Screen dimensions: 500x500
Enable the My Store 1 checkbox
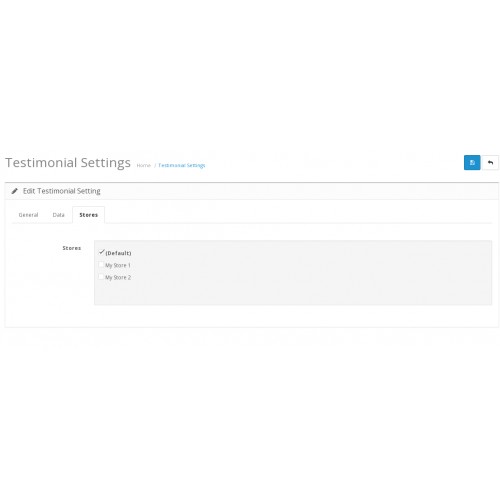(101, 265)
